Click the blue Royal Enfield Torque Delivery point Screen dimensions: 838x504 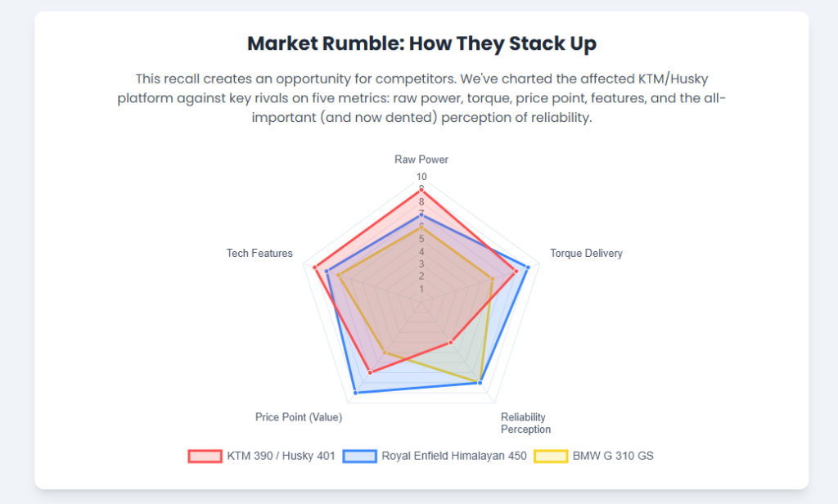(528, 268)
